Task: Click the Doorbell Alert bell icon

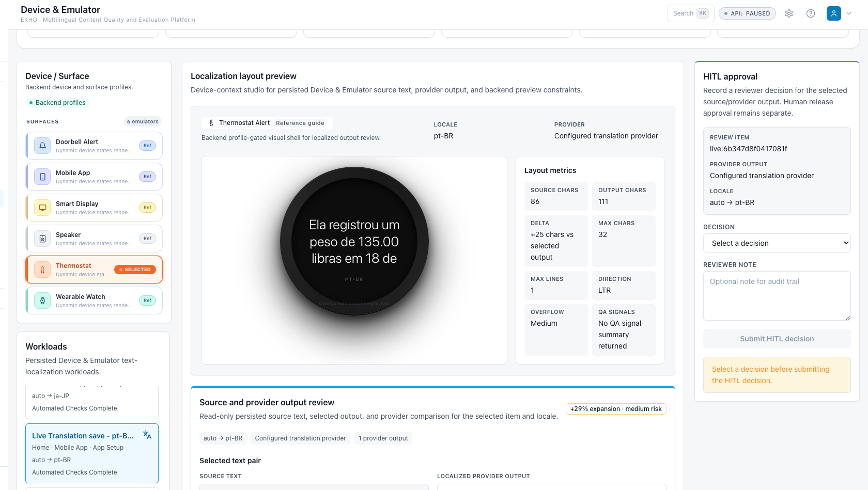Action: 42,146
